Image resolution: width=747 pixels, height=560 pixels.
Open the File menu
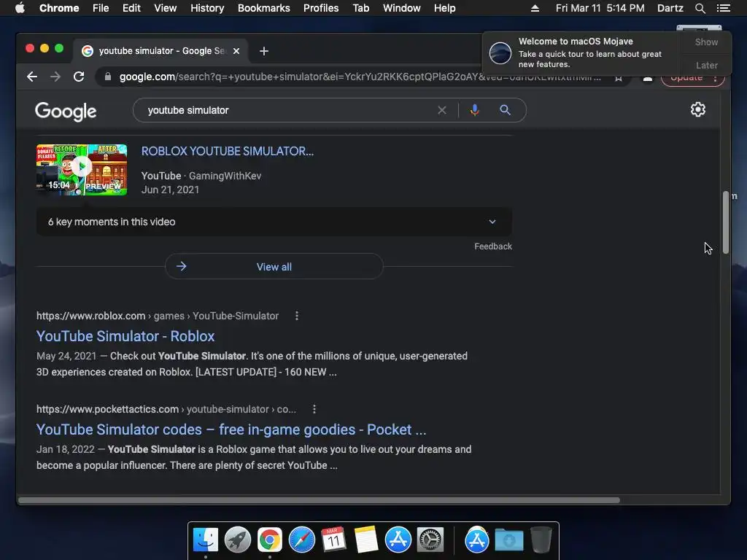(101, 8)
